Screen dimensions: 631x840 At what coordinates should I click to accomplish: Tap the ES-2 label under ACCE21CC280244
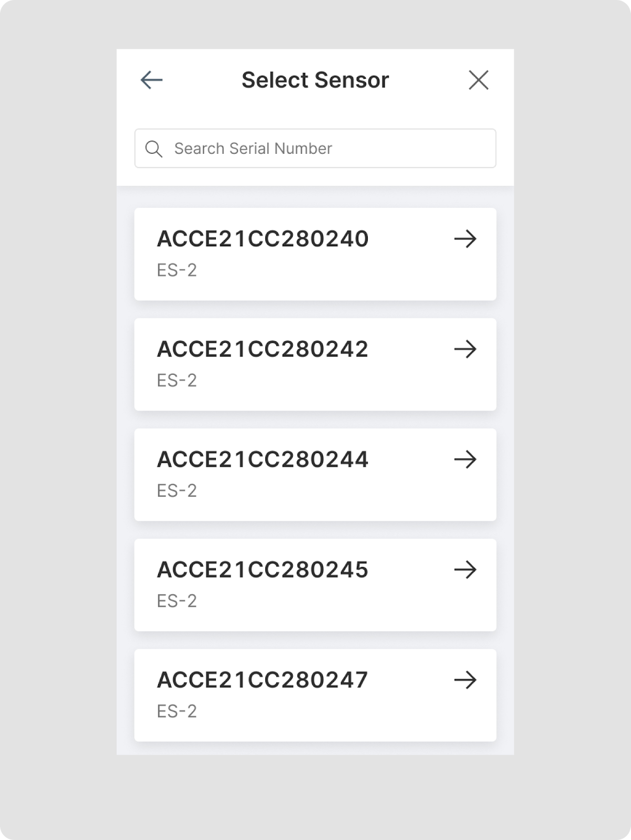[x=177, y=491]
